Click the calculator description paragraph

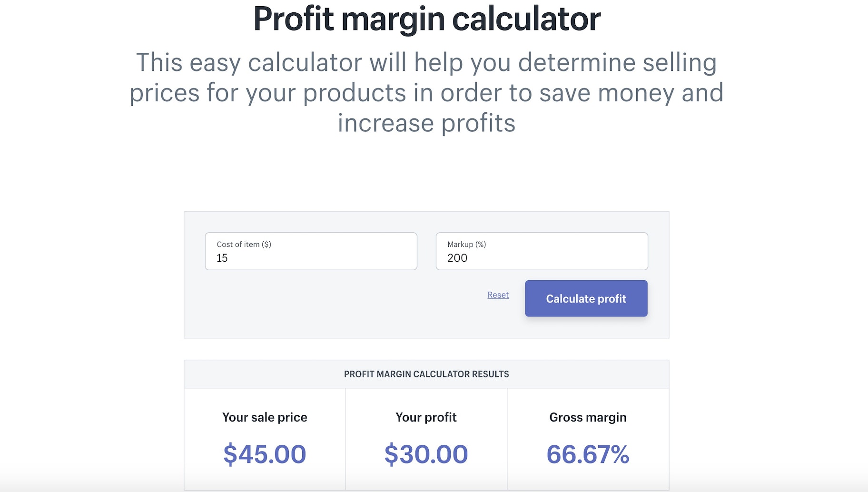[426, 92]
